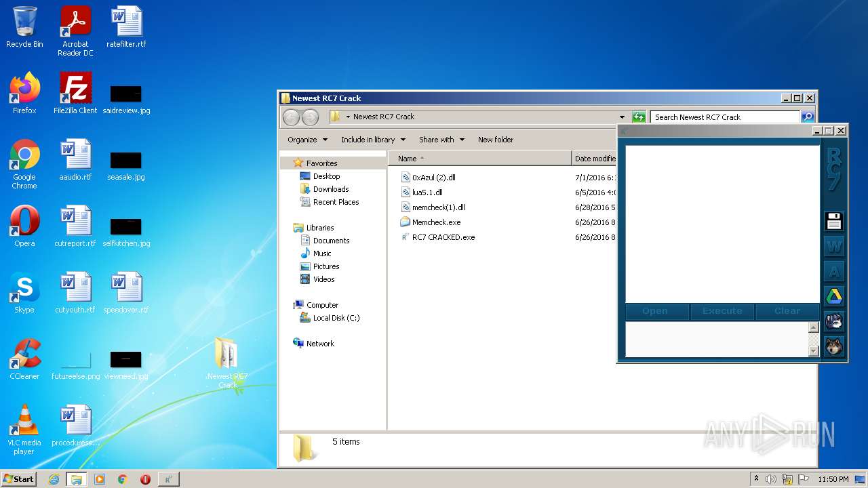
Task: Select the Skype desktop icon
Action: (x=24, y=292)
